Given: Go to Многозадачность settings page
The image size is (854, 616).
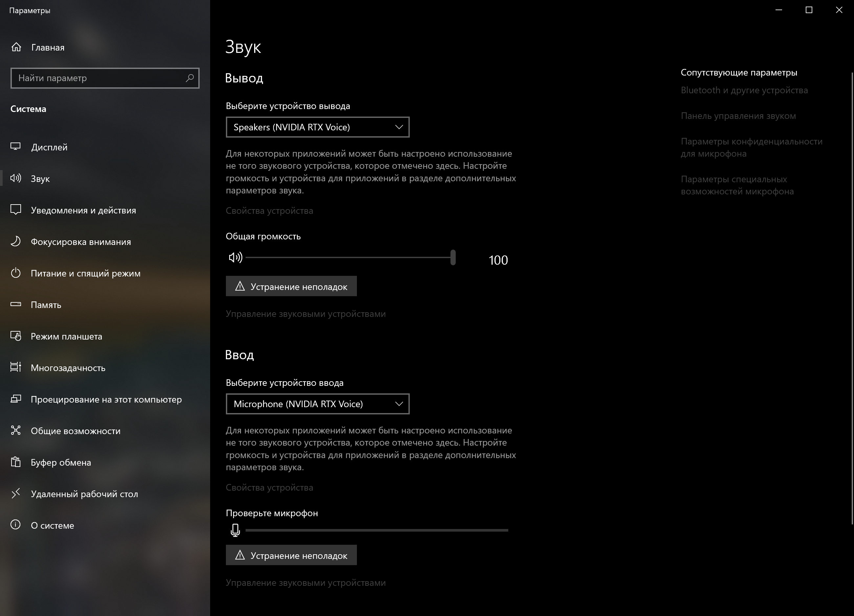Looking at the screenshot, I should pos(68,368).
